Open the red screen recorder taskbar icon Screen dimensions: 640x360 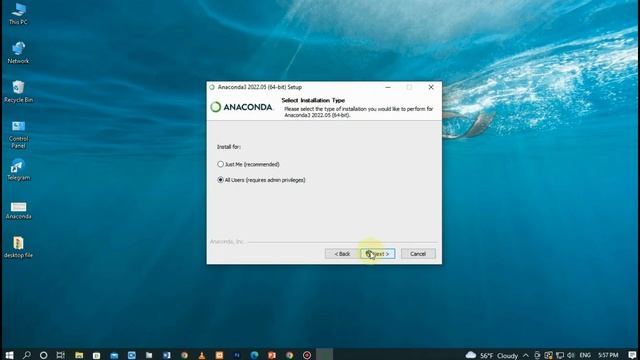coord(307,355)
